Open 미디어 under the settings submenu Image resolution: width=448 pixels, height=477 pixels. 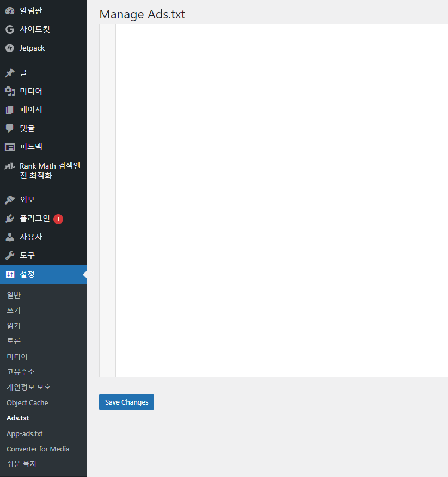click(x=17, y=357)
